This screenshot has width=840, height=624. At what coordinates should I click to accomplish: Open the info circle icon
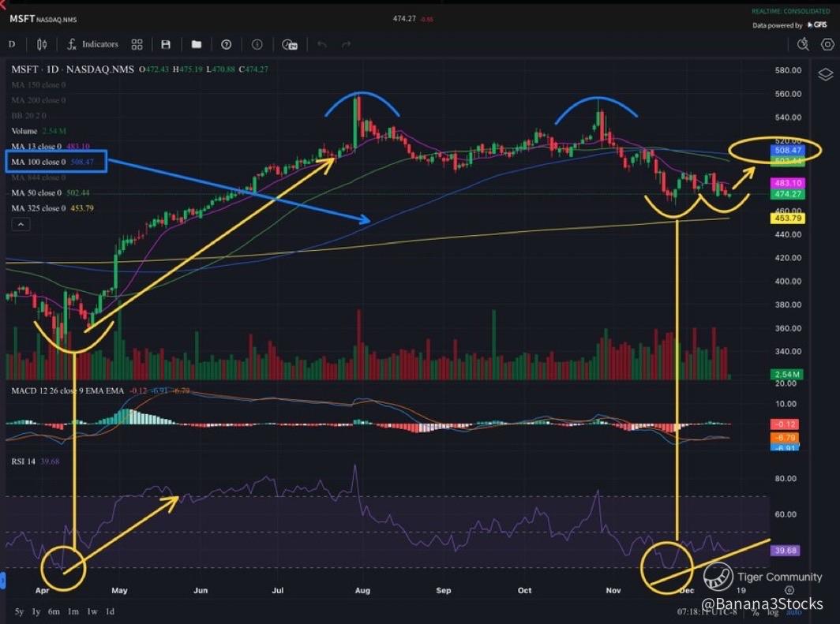257,44
